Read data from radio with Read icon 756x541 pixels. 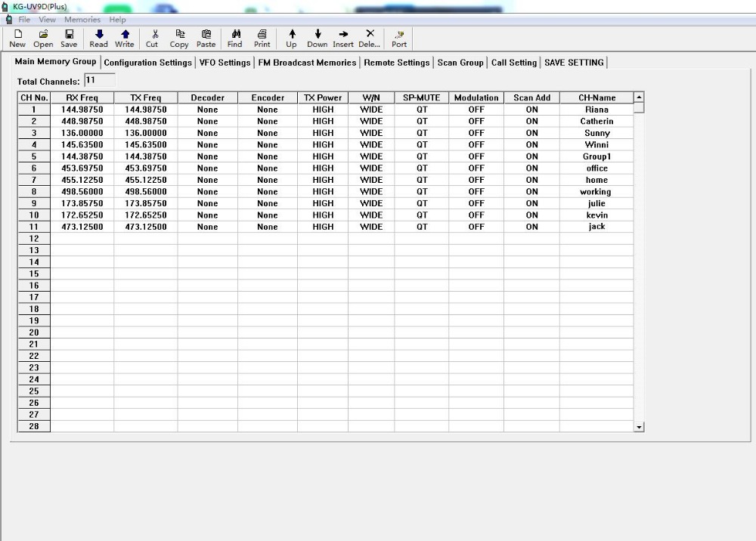(x=99, y=38)
